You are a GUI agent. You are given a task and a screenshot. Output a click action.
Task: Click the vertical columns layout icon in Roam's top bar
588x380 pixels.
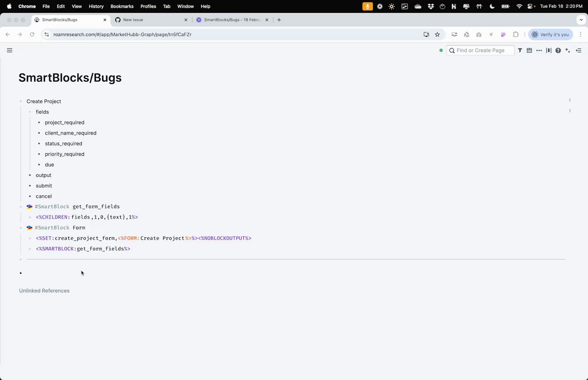click(x=548, y=51)
